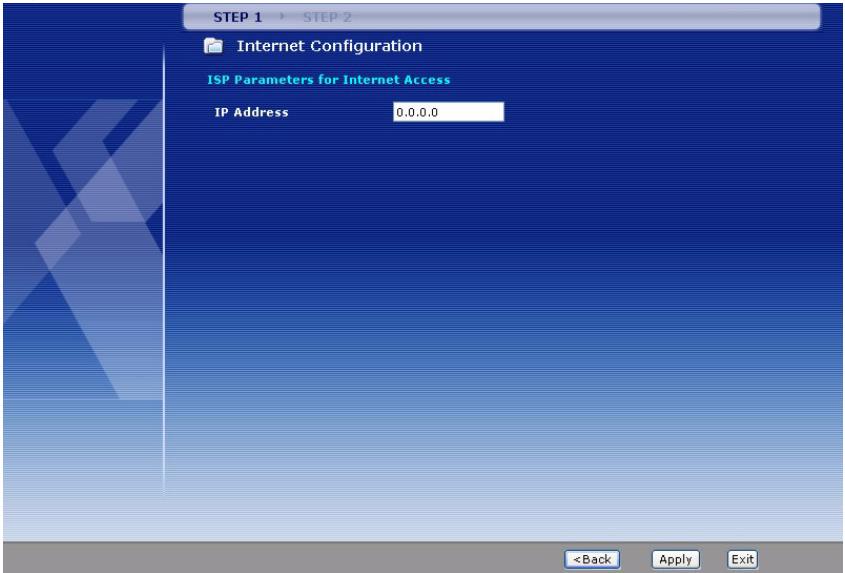The height and width of the screenshot is (573, 845).
Task: Exit the setup wizard
Action: 741,559
